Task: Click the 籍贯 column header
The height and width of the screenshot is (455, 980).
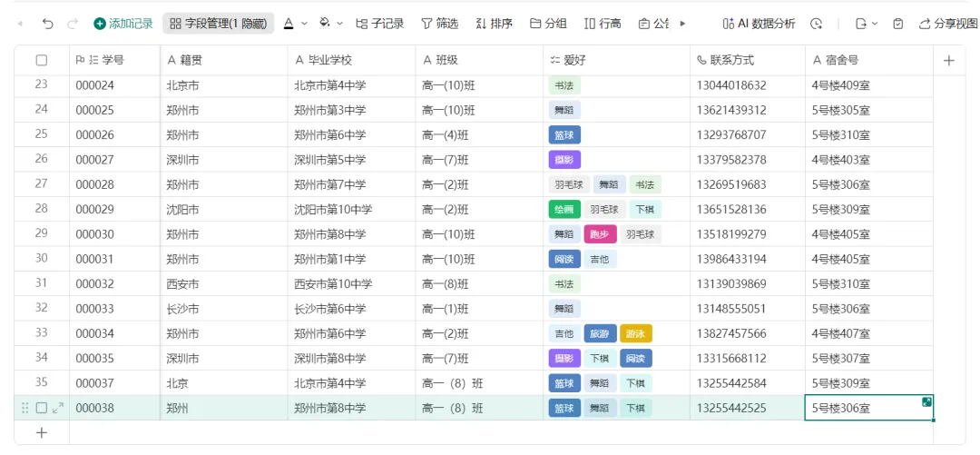Action: [224, 60]
